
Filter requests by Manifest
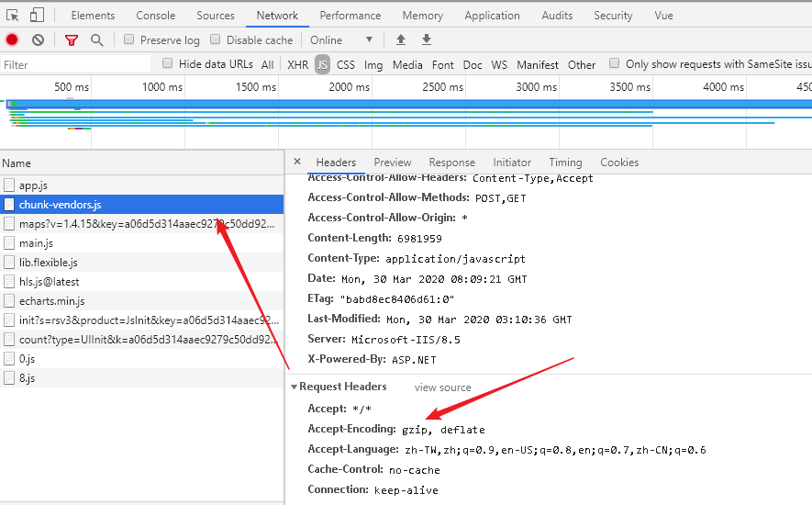pyautogui.click(x=538, y=65)
